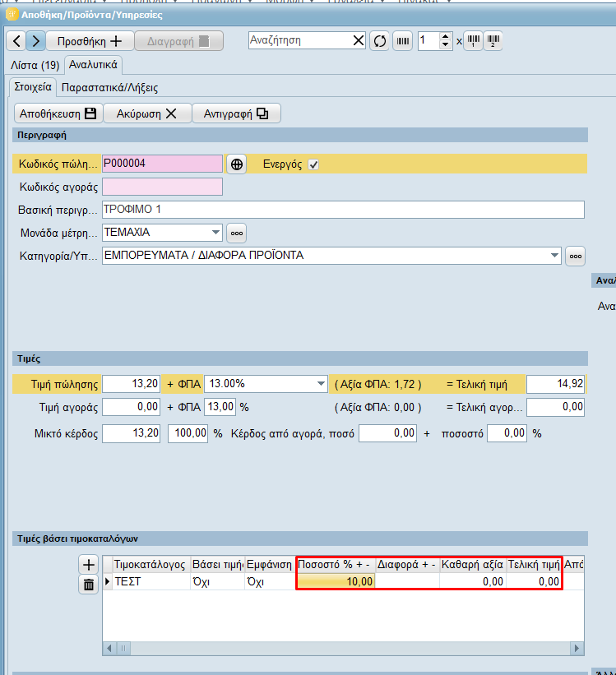Click the barcode 2 print icon
The width and height of the screenshot is (616, 675).
click(493, 41)
